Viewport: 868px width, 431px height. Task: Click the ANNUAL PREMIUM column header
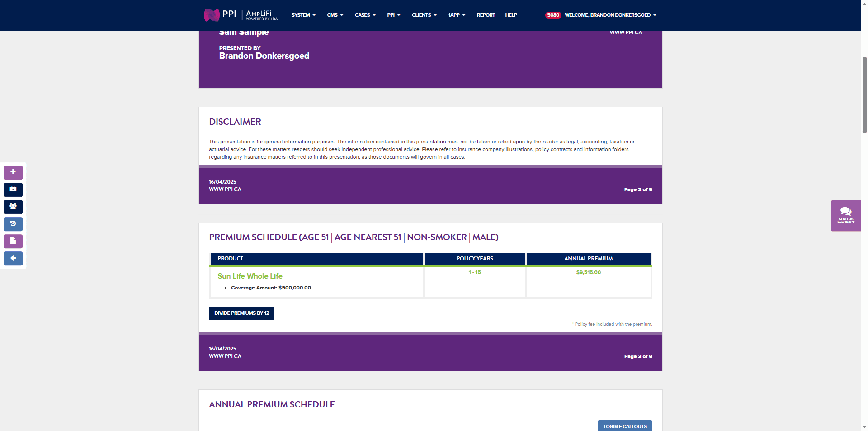pyautogui.click(x=589, y=259)
